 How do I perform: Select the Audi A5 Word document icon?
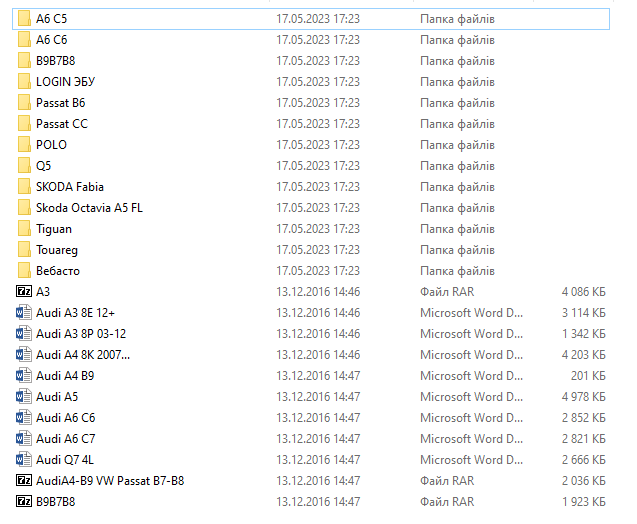[24, 397]
